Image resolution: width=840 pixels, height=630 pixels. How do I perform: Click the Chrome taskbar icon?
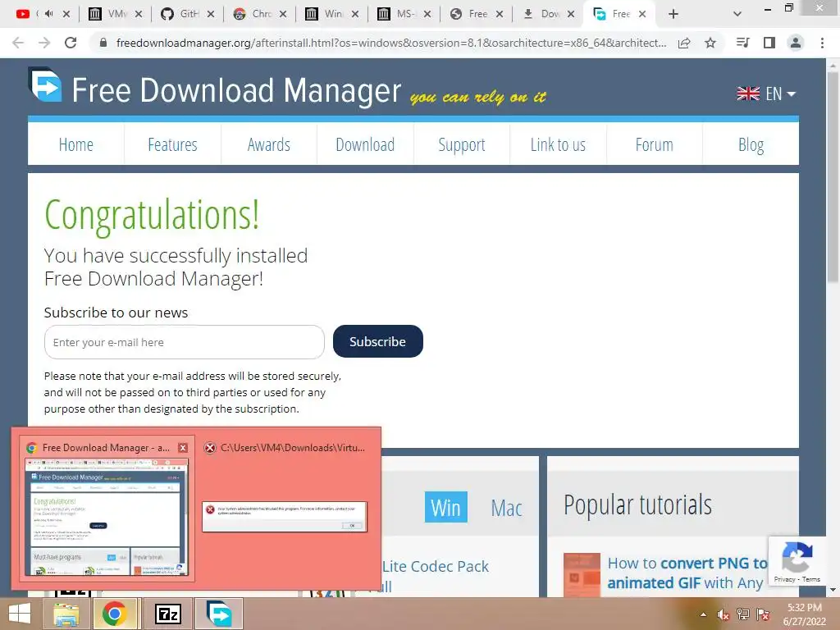click(x=114, y=614)
